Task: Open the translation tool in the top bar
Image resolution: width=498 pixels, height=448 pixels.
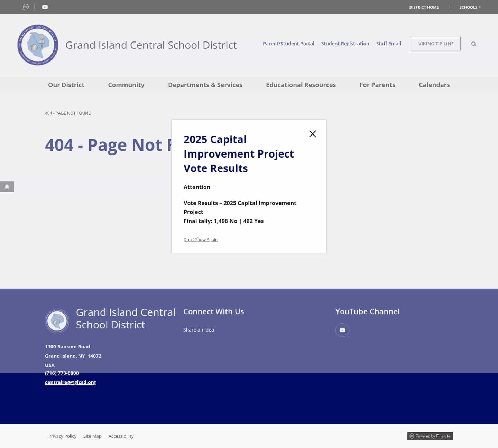Action: [26, 7]
